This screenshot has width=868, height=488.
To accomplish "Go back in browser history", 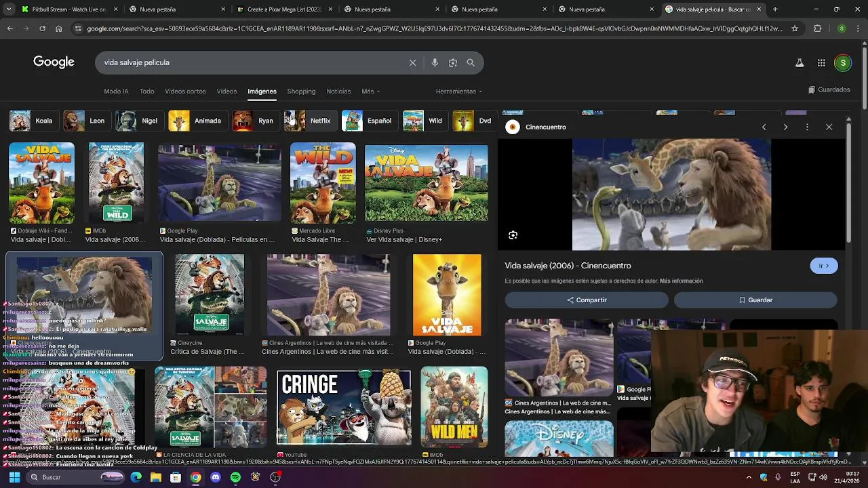I will point(9,28).
